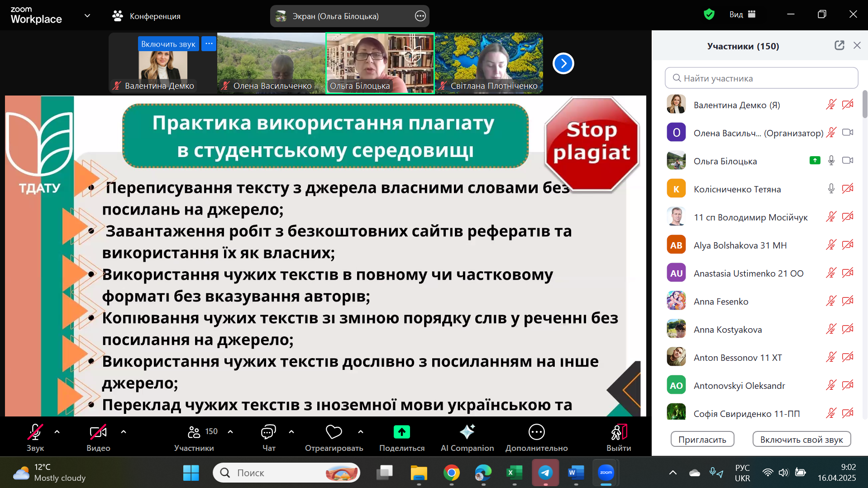
Task: Click Anna Kostyakova's avatar in participants list
Action: click(x=676, y=329)
